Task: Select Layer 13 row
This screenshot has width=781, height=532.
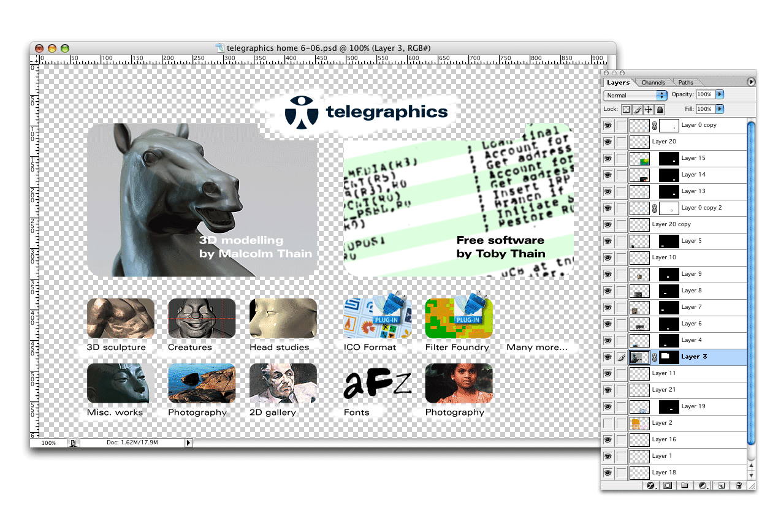Action: tap(674, 191)
